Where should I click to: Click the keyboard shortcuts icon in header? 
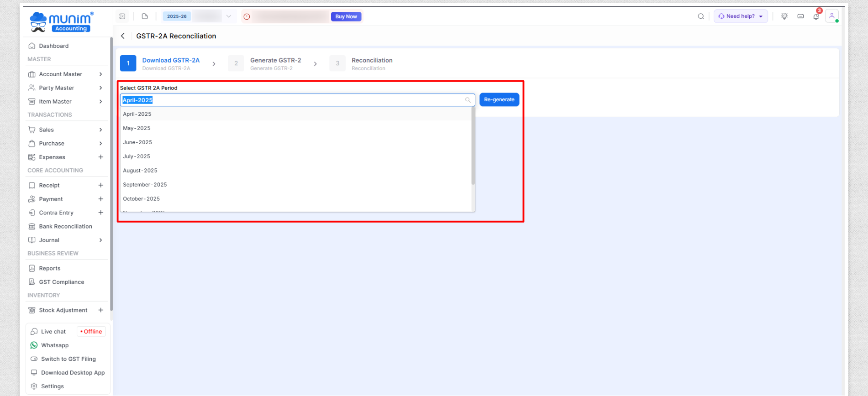point(800,16)
